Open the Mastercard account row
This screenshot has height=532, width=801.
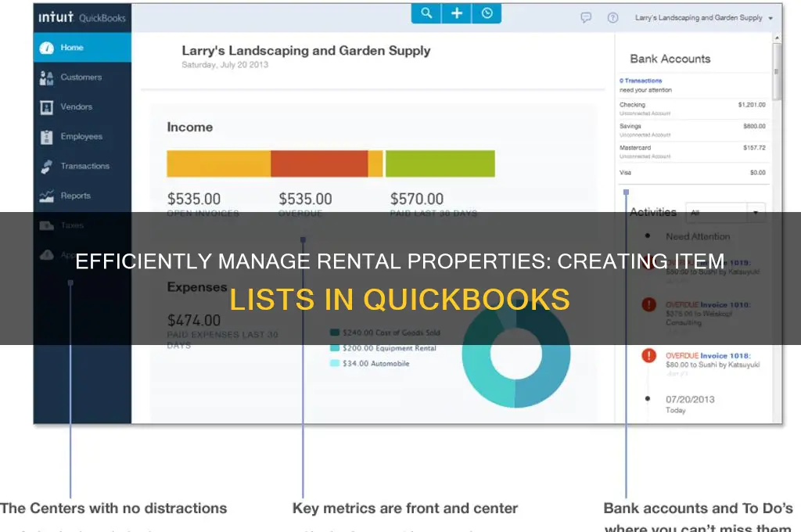[x=692, y=151]
